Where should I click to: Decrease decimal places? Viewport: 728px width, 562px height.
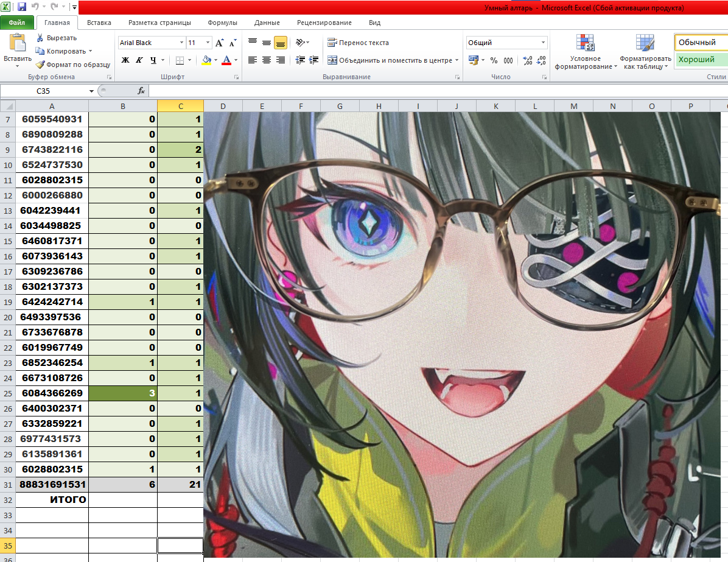pos(541,60)
